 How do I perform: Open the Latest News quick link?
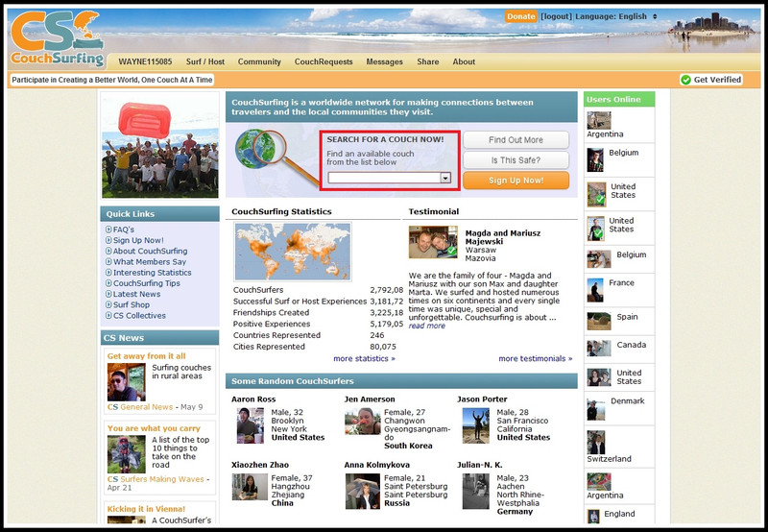[136, 294]
